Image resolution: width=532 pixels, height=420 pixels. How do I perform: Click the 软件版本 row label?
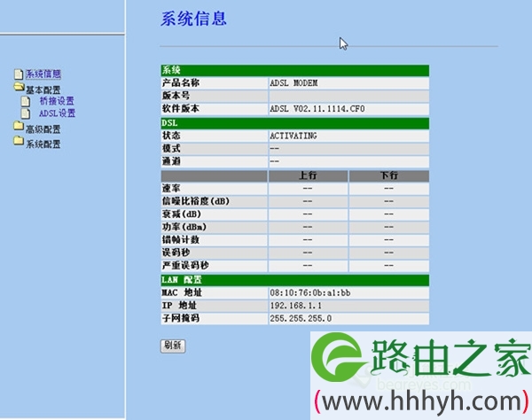[180, 109]
